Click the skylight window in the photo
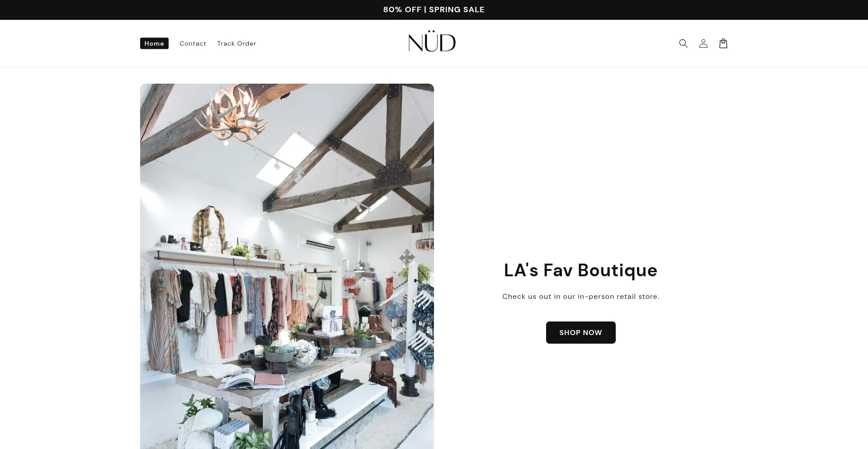Screen dimensions: 868x449 point(286,159)
